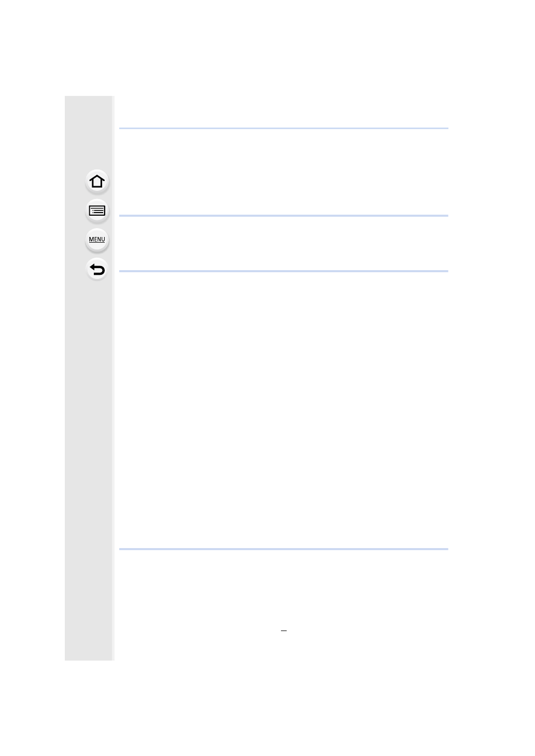The height and width of the screenshot is (756, 535).
Task: Choose the lined-rectangle contents button
Action: (97, 211)
